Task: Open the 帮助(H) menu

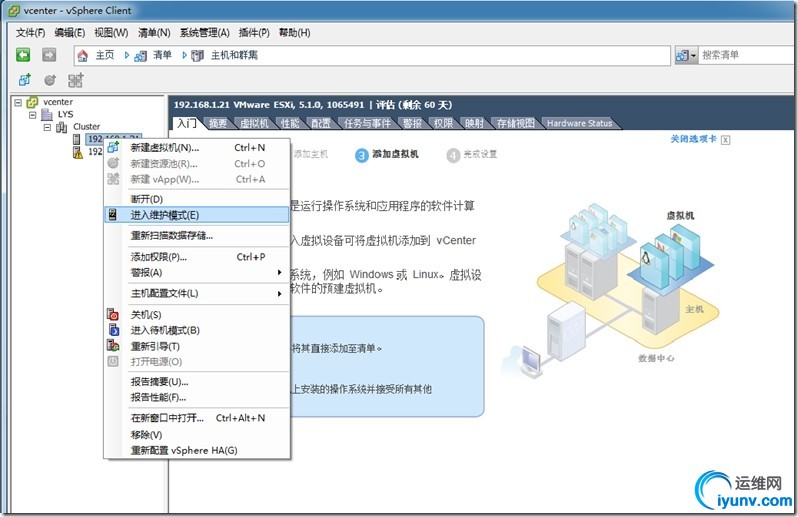Action: tap(295, 33)
